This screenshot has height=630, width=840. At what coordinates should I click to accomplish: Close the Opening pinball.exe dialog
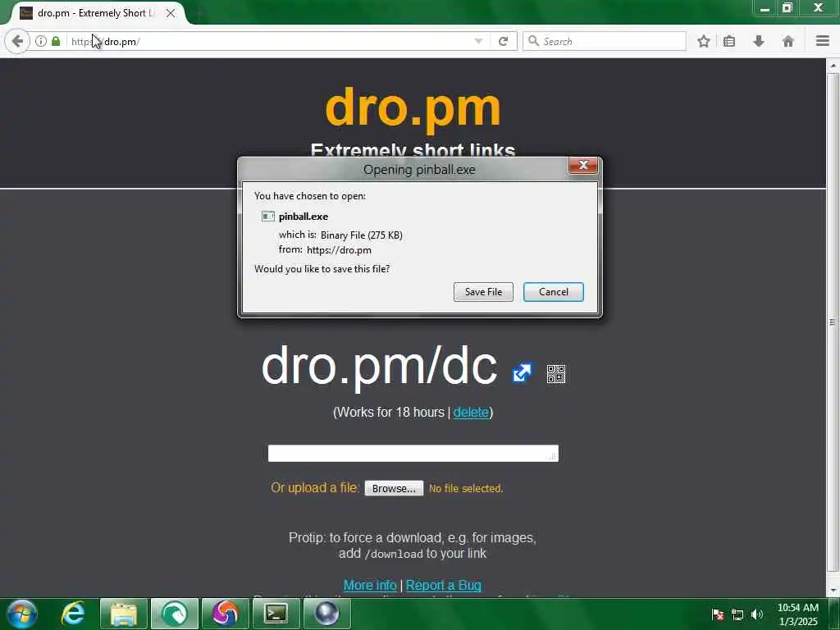[583, 165]
